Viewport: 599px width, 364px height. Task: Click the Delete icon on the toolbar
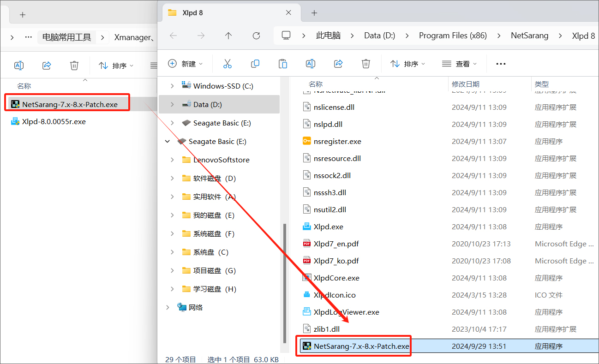tap(366, 64)
